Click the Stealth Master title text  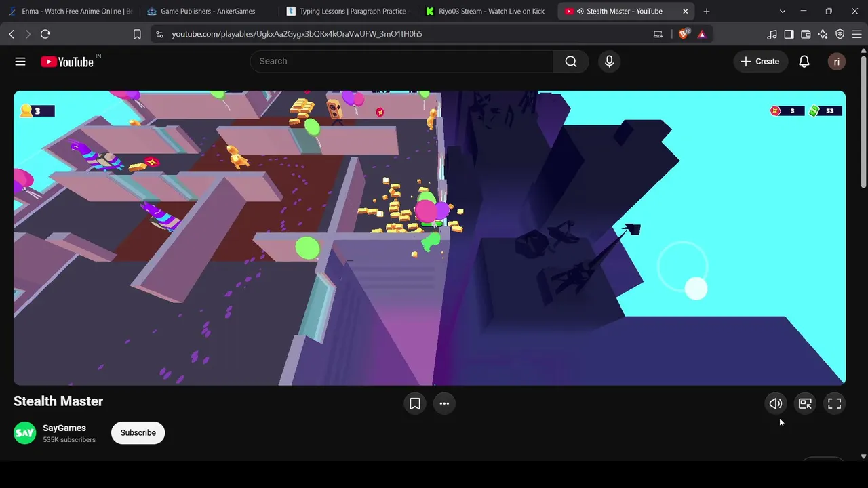tap(58, 401)
